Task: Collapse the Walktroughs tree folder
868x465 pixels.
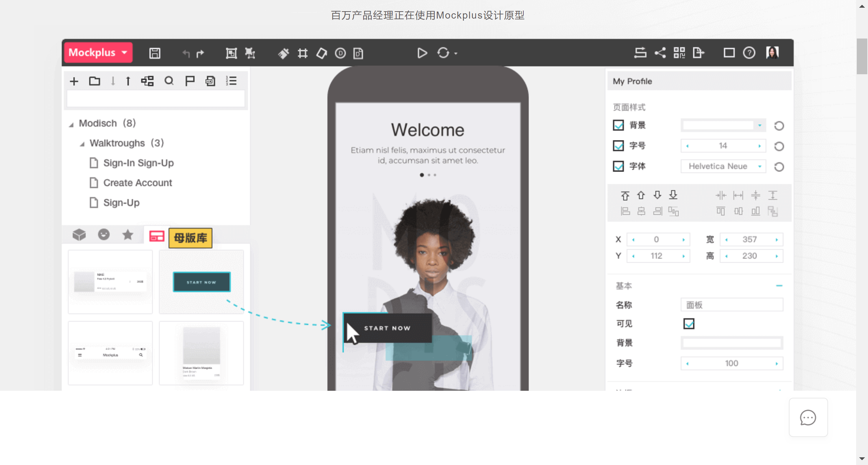Action: [x=82, y=144]
